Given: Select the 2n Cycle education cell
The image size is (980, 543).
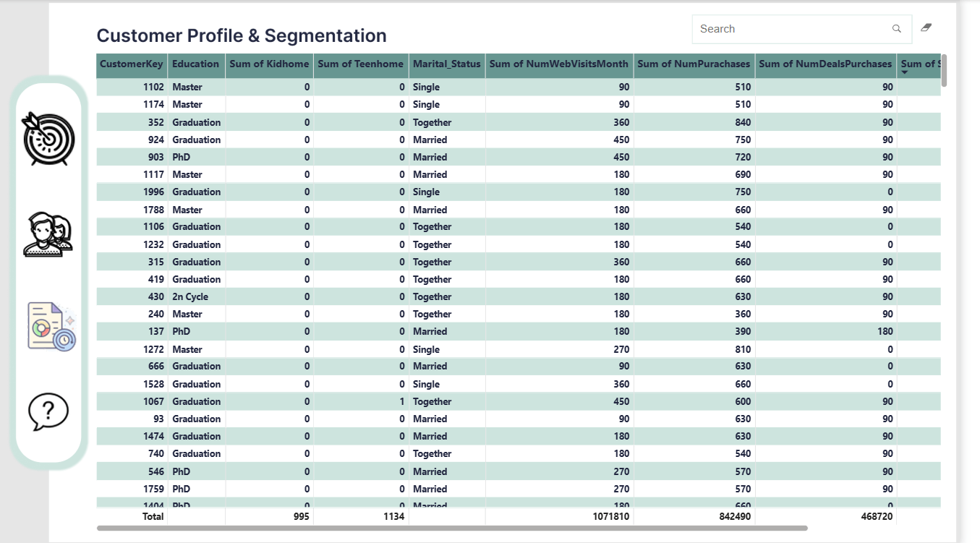Looking at the screenshot, I should (x=190, y=296).
